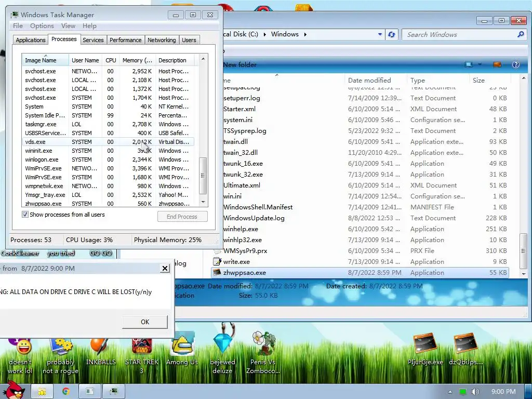Open the dzQbiJps desktop icon
Screen dimensions: 532x399
tap(466, 350)
